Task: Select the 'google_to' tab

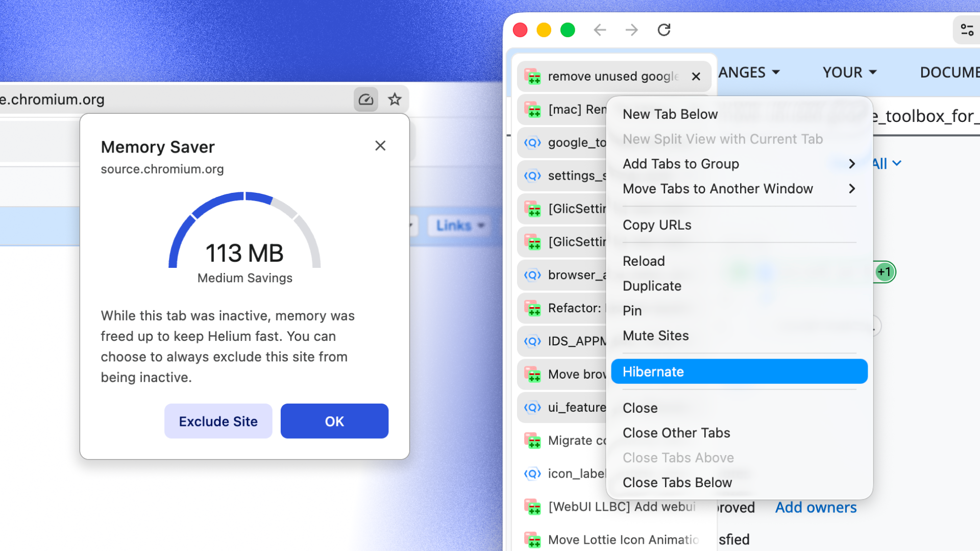Action: click(x=562, y=143)
